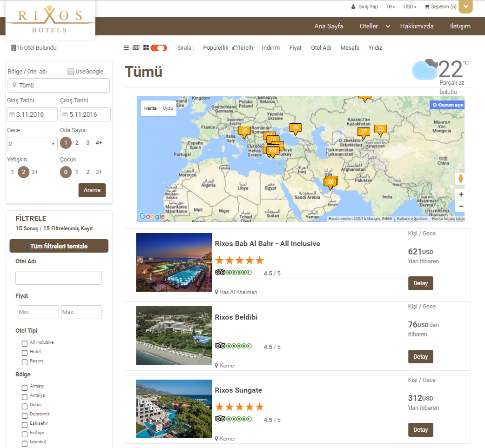Click star rating of Rixos Sungate
The image size is (485, 448).
click(x=239, y=407)
